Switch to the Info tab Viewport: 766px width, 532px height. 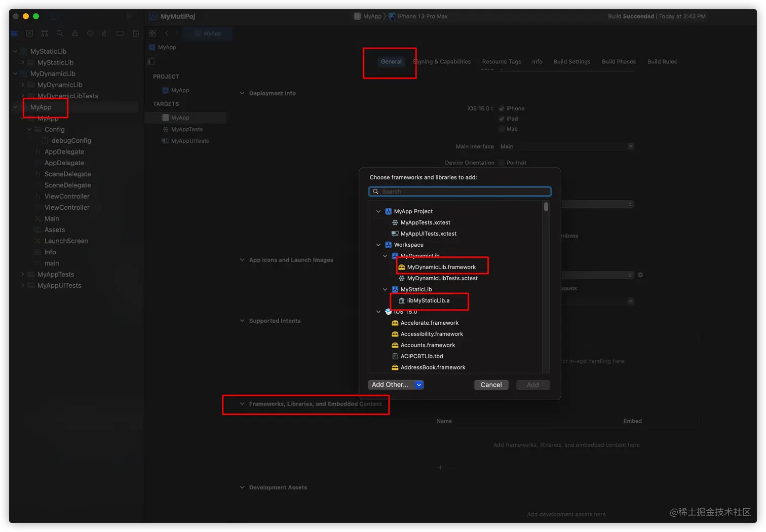coord(538,62)
